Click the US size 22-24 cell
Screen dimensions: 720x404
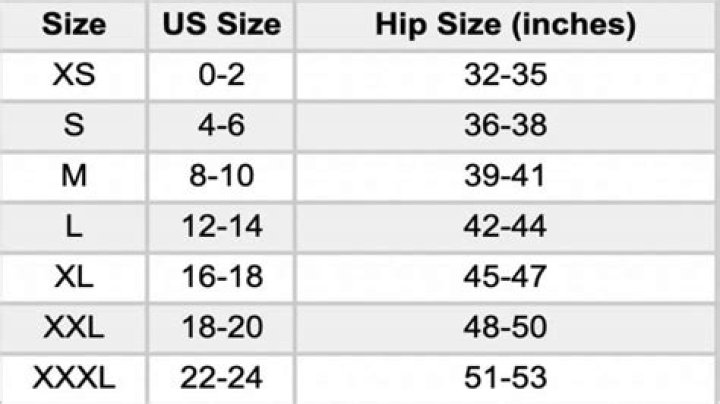[x=222, y=379]
